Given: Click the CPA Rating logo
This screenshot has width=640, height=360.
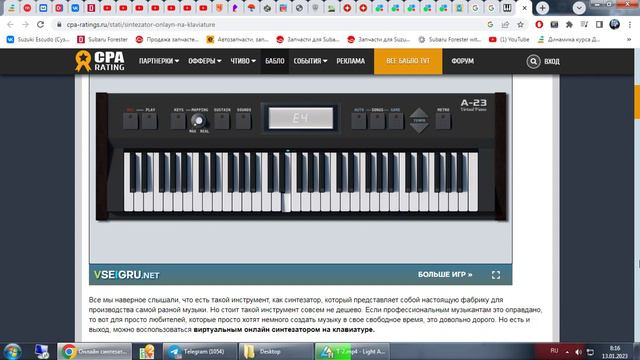Looking at the screenshot, I should tap(100, 61).
